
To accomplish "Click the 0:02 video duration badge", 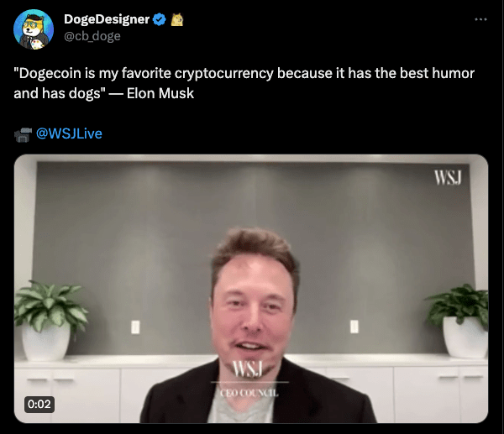I will [x=39, y=404].
